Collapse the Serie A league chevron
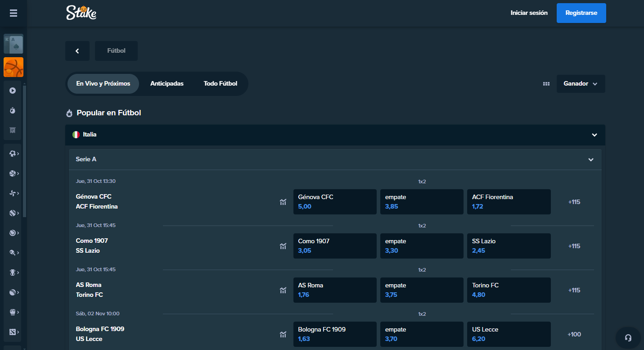 (591, 159)
